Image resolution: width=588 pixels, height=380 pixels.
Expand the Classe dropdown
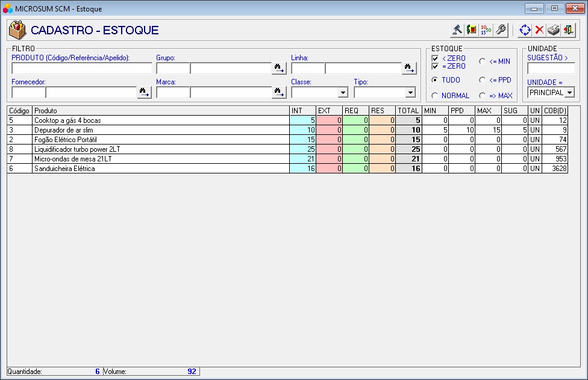[x=343, y=93]
